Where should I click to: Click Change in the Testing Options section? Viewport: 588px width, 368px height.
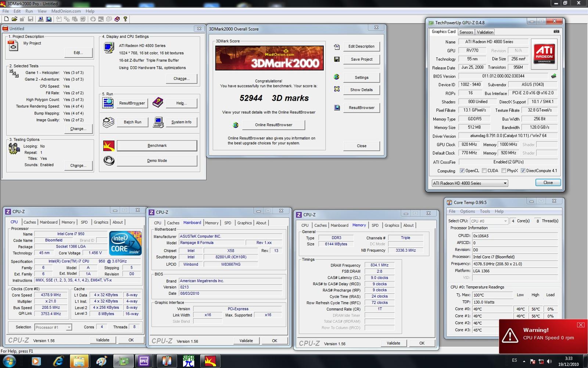[x=78, y=166]
